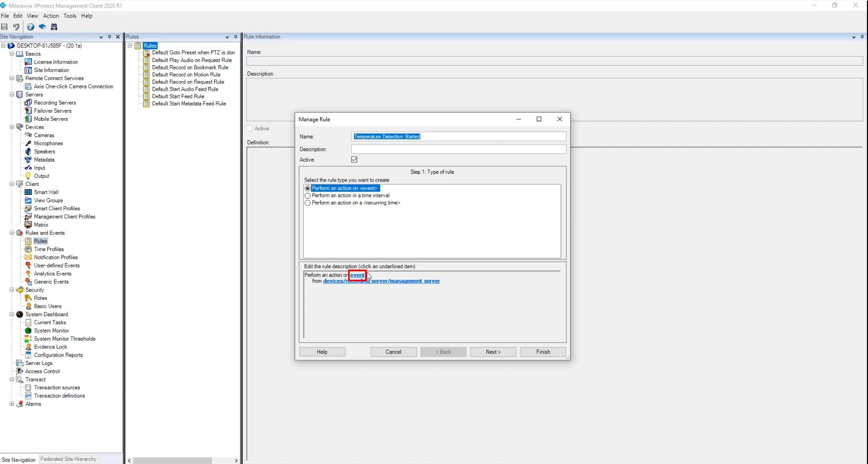Click the Save floppy disk toolbar icon
Image resolution: width=868 pixels, height=464 pixels.
coord(4,27)
